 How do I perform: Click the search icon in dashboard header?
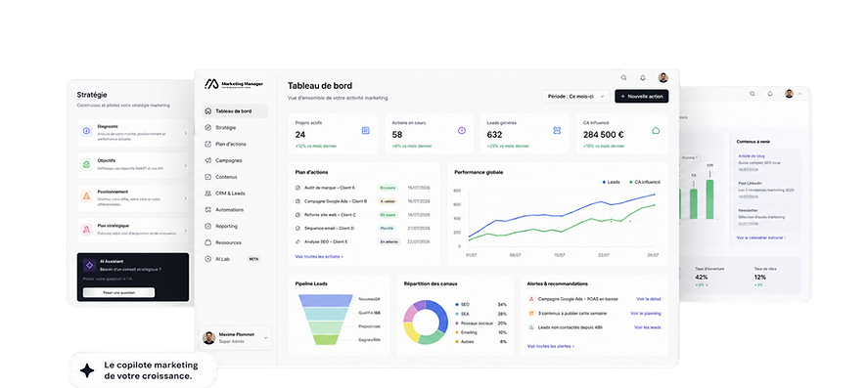[624, 78]
